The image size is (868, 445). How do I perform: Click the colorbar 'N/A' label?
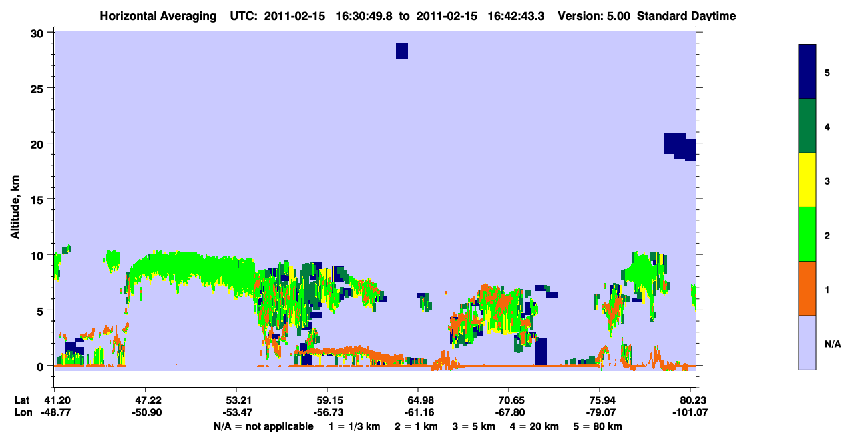pyautogui.click(x=833, y=343)
